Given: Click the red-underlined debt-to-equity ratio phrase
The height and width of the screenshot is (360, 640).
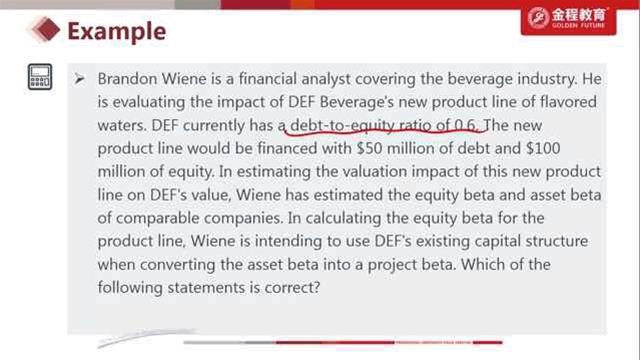Looking at the screenshot, I should 384,125.
